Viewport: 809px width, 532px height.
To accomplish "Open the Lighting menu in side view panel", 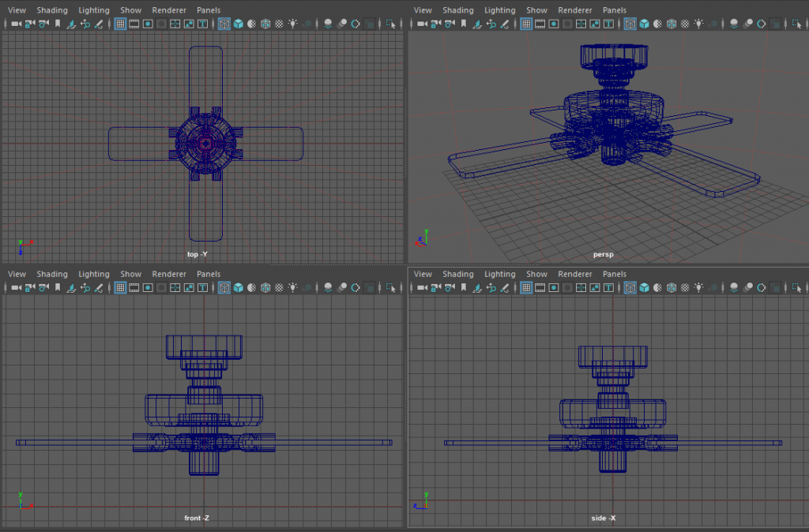I will coord(499,274).
